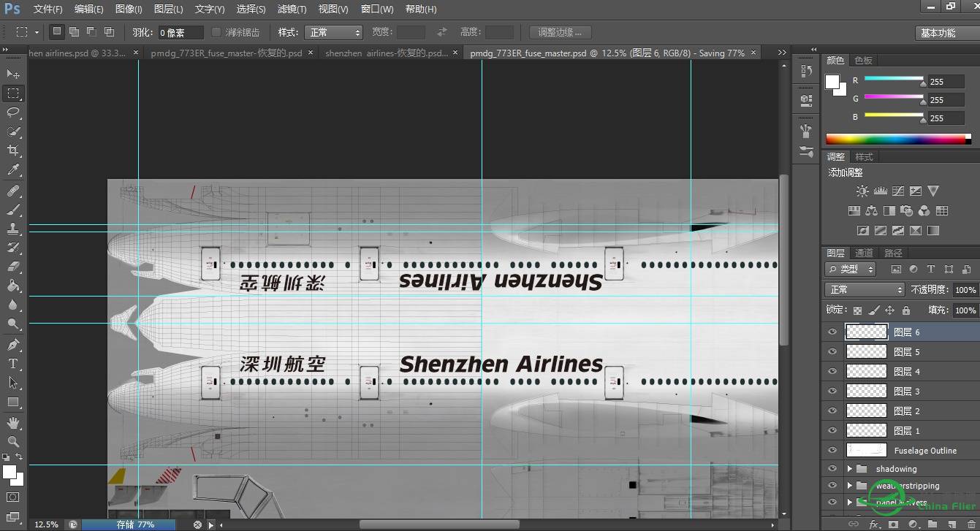Viewport: 980px width, 531px height.
Task: Switch to the 通道 channels tab
Action: click(864, 253)
